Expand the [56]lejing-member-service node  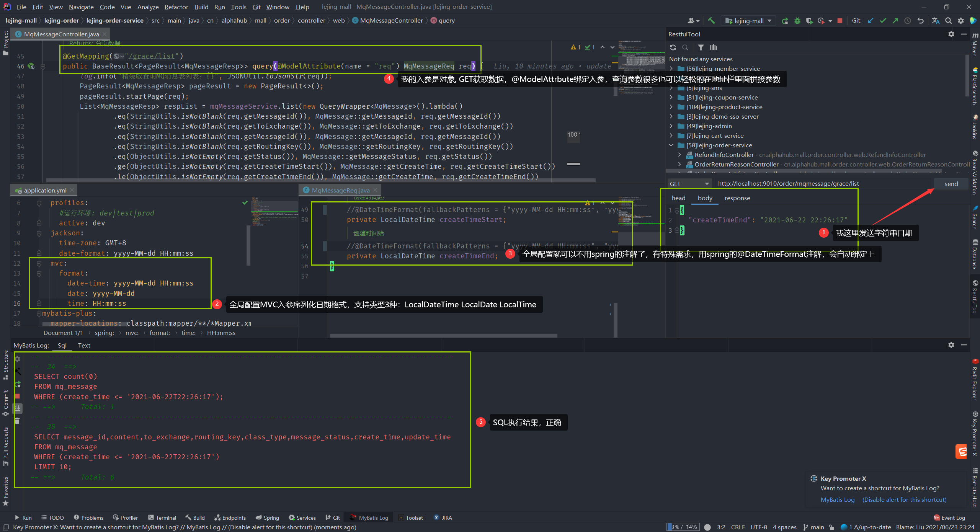coord(671,69)
